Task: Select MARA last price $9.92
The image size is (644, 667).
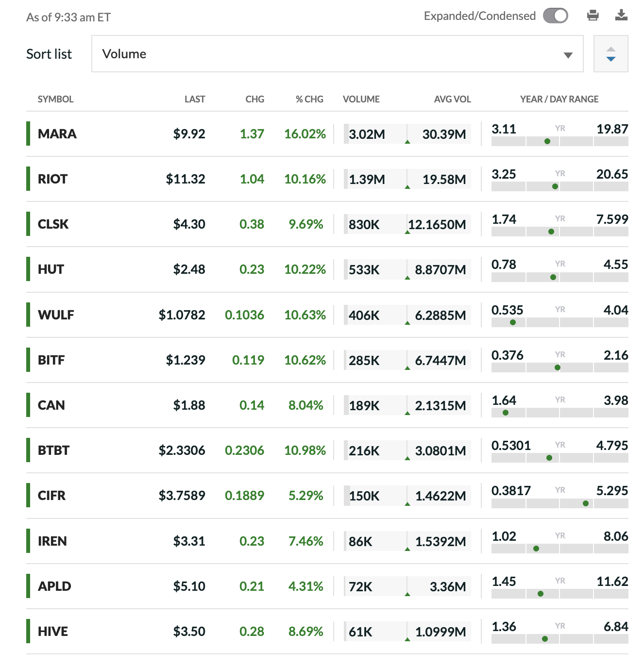Action: pos(189,134)
